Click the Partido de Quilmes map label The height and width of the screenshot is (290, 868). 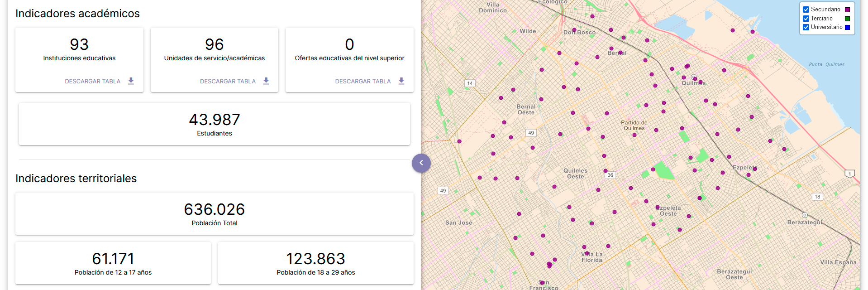pos(634,126)
